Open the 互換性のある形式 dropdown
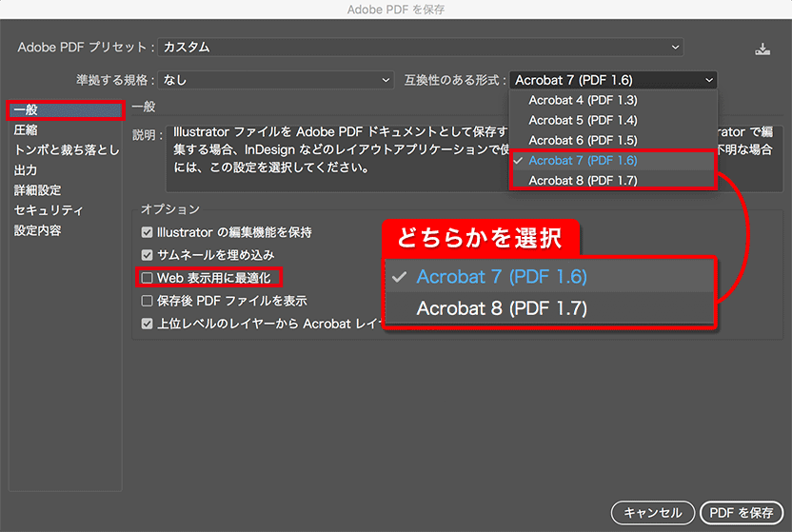 [613, 81]
